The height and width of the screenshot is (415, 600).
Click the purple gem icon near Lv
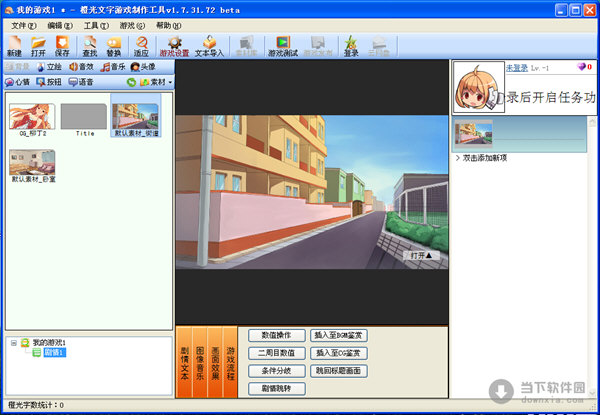pyautogui.click(x=581, y=67)
